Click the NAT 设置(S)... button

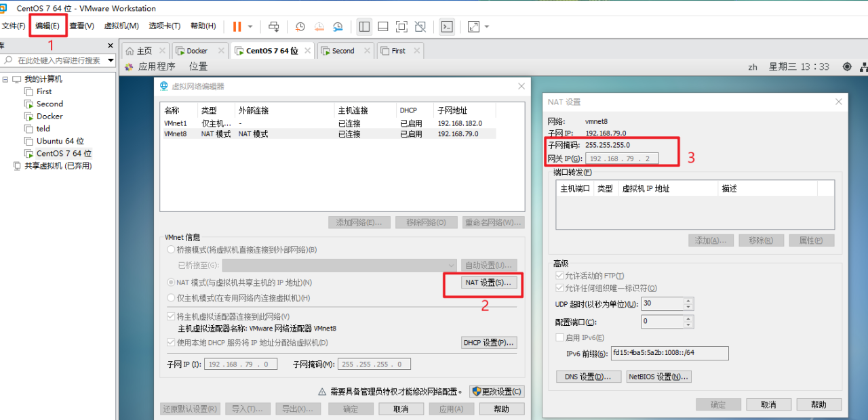pyautogui.click(x=489, y=282)
